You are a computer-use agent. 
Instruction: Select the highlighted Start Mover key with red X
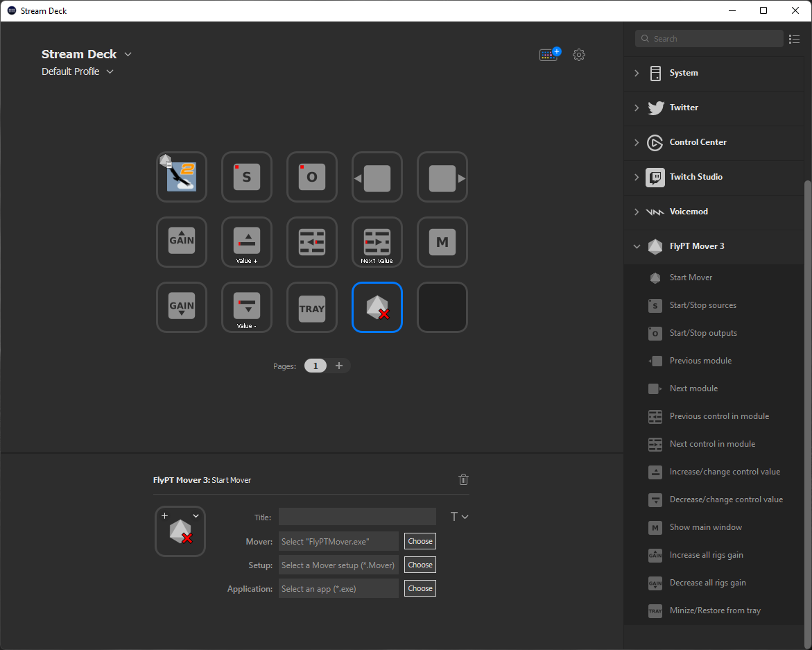click(377, 307)
